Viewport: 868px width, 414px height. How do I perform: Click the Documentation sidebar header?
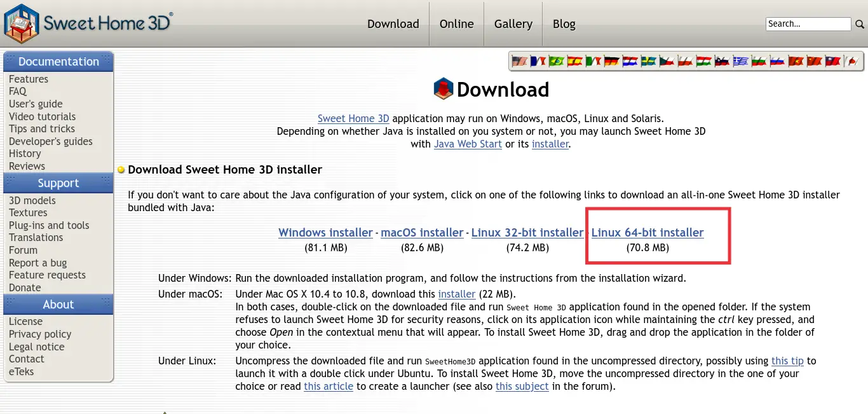tap(58, 62)
